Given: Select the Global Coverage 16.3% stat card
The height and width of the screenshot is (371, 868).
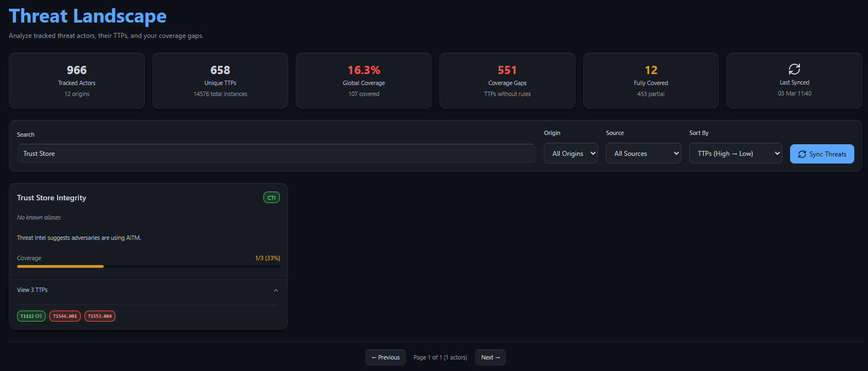Looking at the screenshot, I should pyautogui.click(x=364, y=81).
